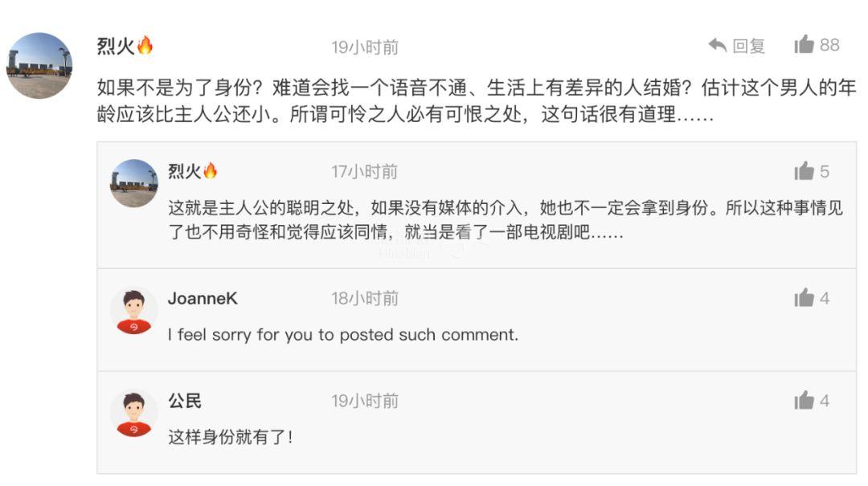868x486 pixels.
Task: Click the 这样身份就有了 comment text
Action: (x=231, y=437)
